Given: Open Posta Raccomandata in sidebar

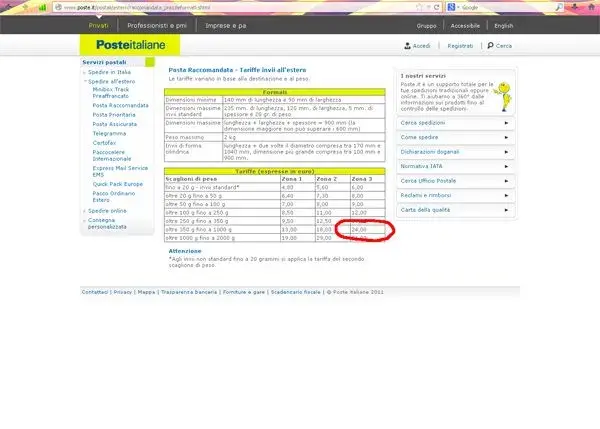Looking at the screenshot, I should (121, 105).
